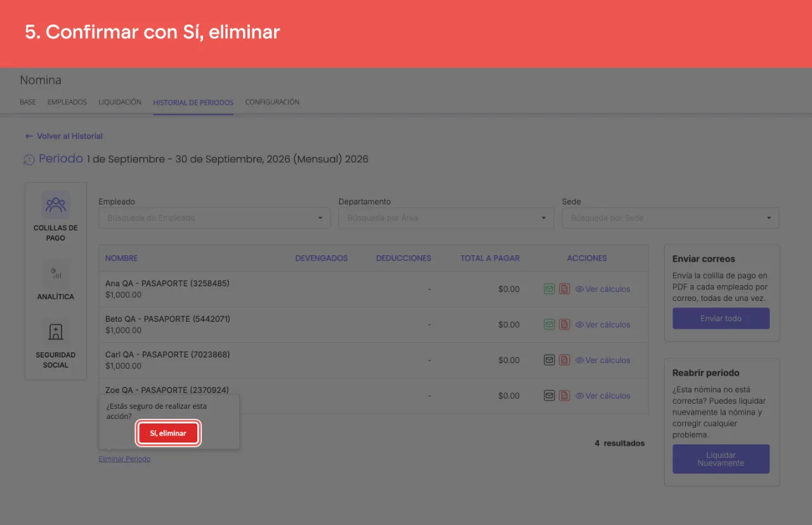Download PDF icon for Zoe QA
Viewport: 812px width, 525px height.
click(565, 395)
